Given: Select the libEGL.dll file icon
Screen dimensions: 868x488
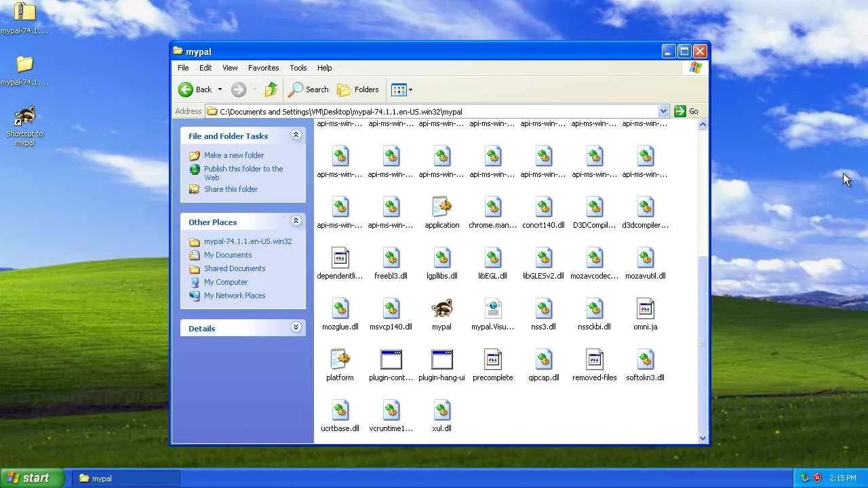Looking at the screenshot, I should (x=492, y=258).
